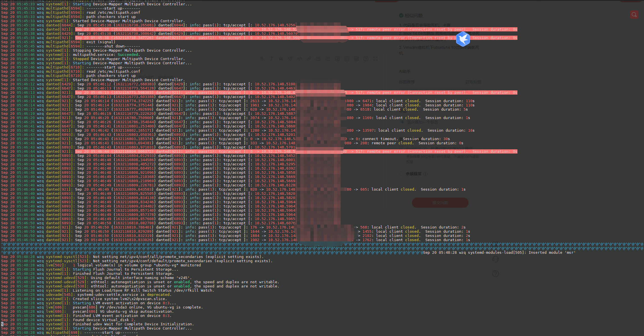Image resolution: width=644 pixels, height=336 pixels.
Task: Click 获取标题 link
Action: coord(473,82)
